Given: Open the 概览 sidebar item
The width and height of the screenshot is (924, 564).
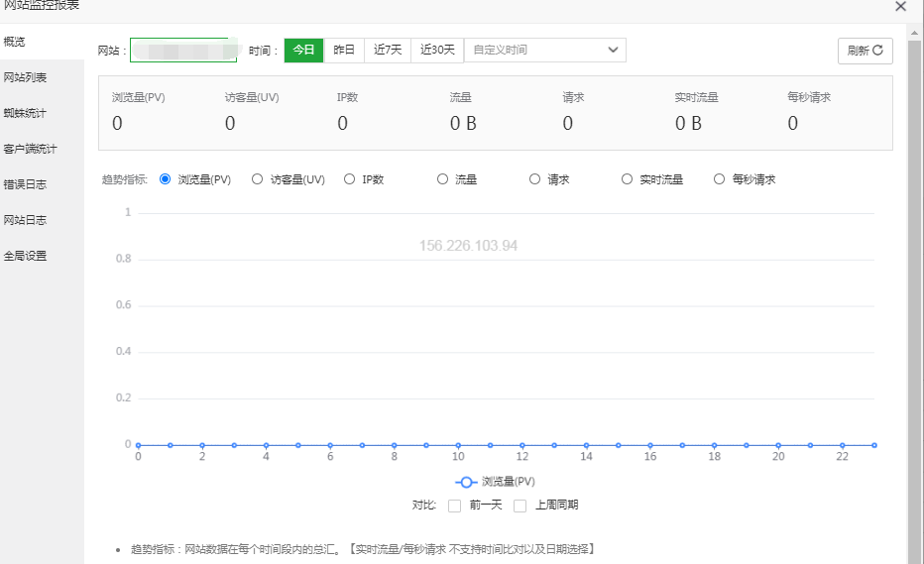Looking at the screenshot, I should tap(42, 42).
